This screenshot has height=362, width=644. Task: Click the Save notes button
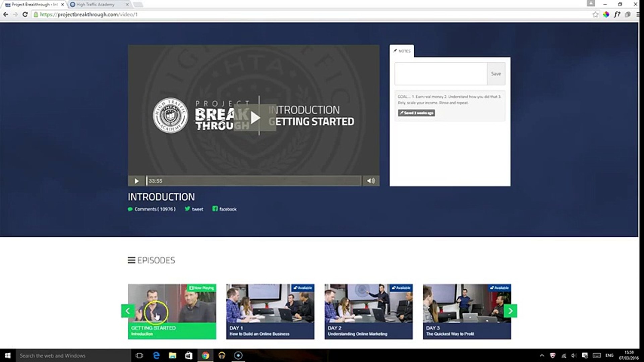(x=496, y=74)
